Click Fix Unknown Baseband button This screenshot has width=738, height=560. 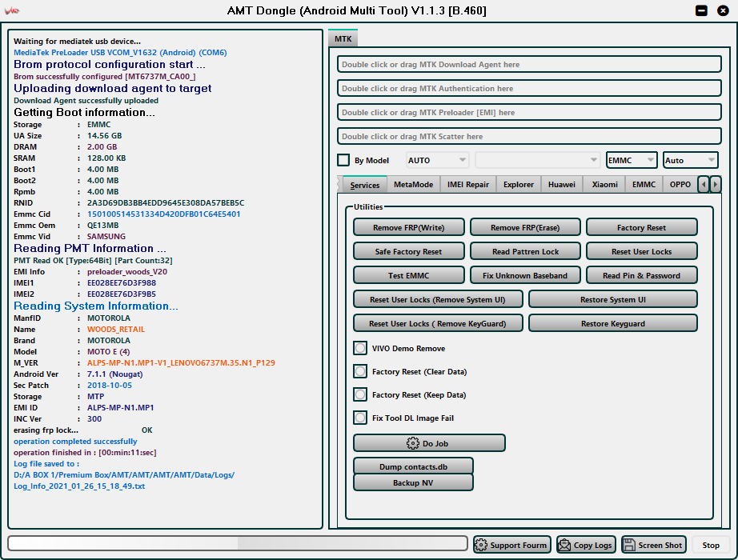click(525, 275)
